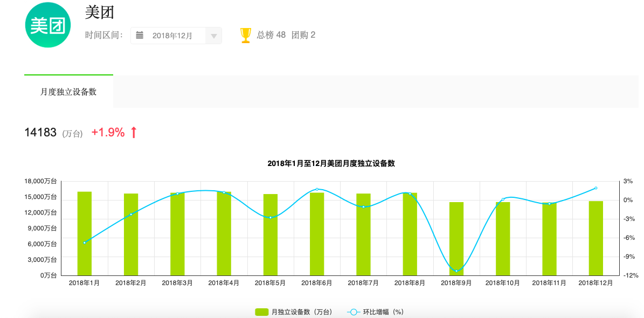The height and width of the screenshot is (318, 644).
Task: Click the line data point for 2018年5月
Action: click(x=271, y=217)
